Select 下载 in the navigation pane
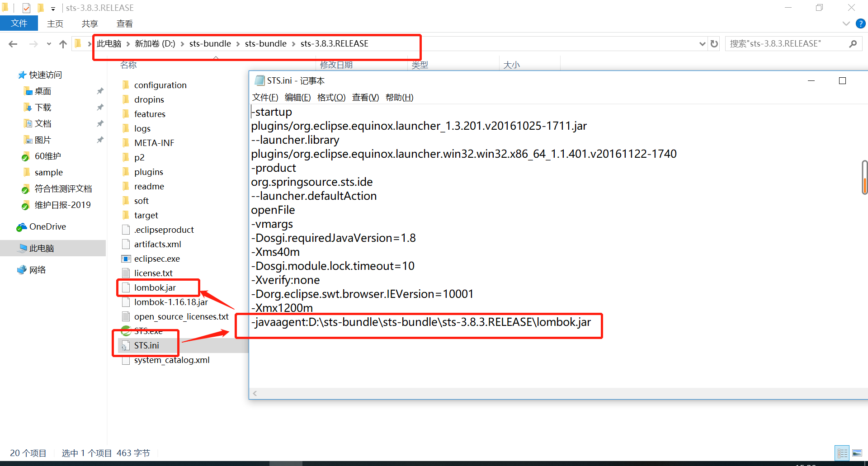Image resolution: width=868 pixels, height=466 pixels. click(x=43, y=108)
